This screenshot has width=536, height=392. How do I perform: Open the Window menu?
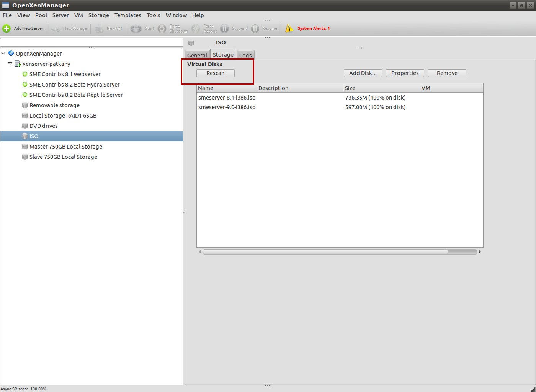[x=176, y=15]
